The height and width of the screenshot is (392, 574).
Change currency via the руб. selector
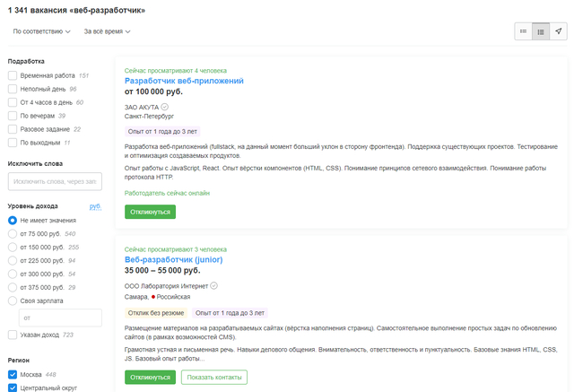95,206
